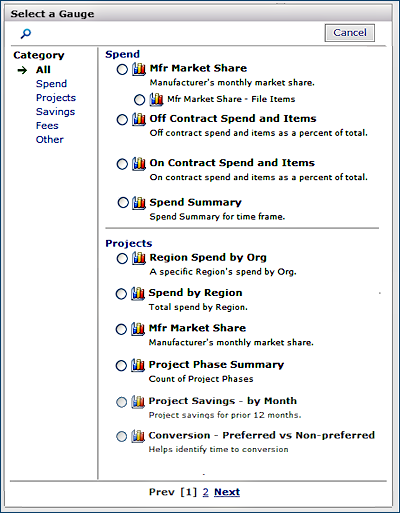The image size is (400, 513).
Task: Open the Other category list
Action: (50, 140)
